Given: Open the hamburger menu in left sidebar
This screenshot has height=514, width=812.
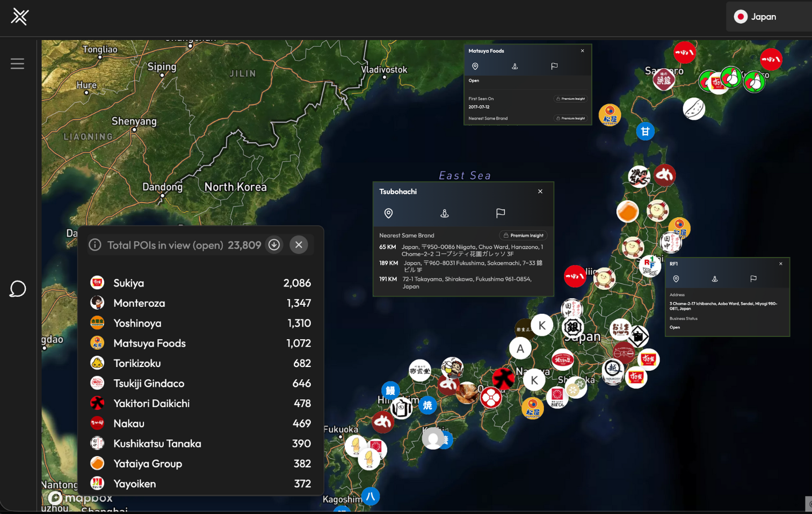Looking at the screenshot, I should [17, 64].
